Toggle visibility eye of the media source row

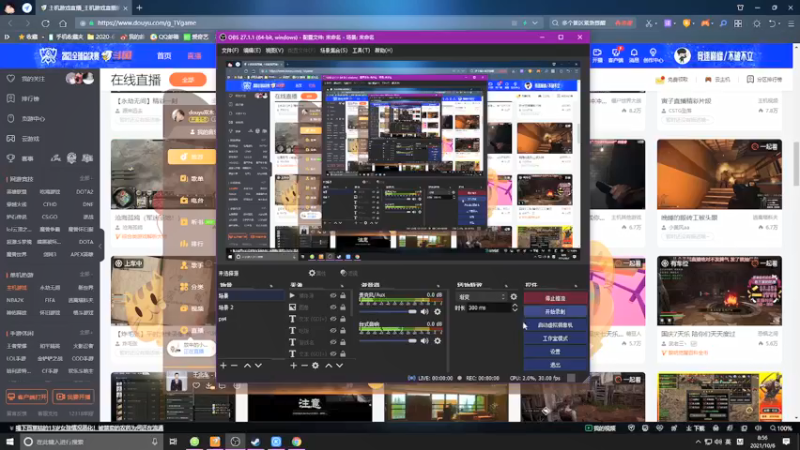333,295
